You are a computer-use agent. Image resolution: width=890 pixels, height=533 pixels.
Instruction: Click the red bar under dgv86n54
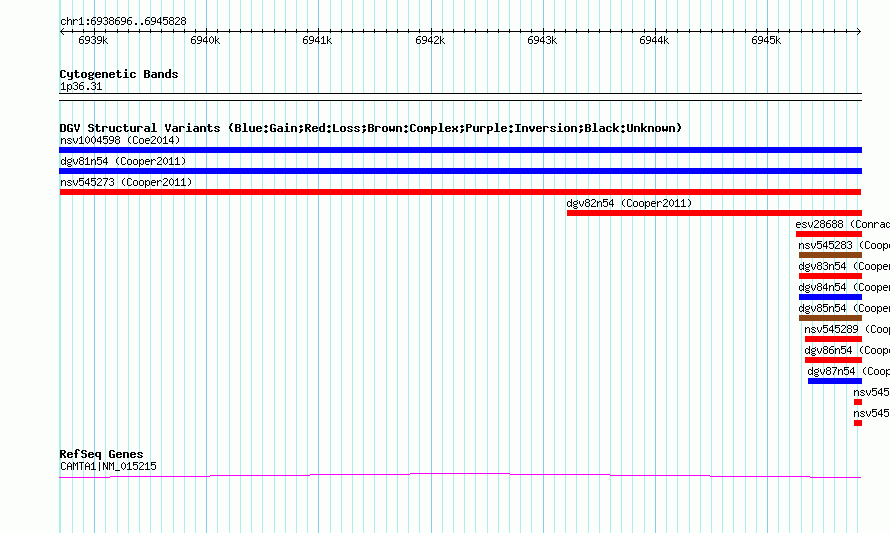(833, 360)
